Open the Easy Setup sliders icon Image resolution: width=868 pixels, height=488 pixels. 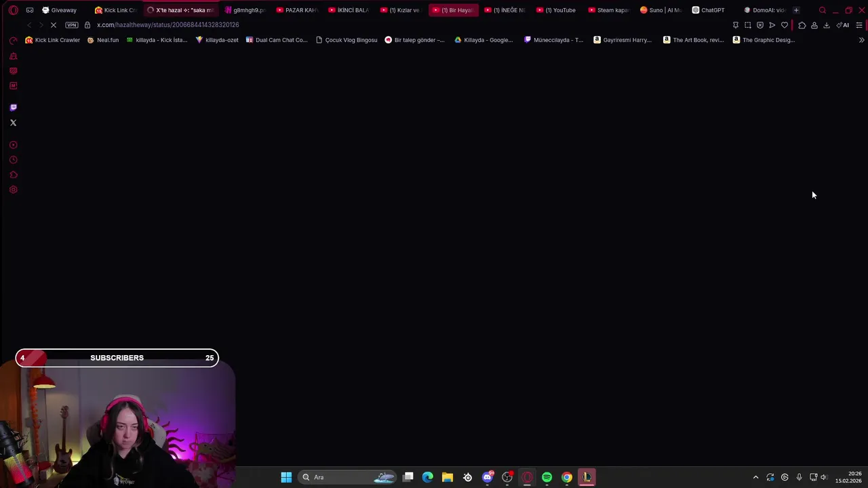pos(859,25)
